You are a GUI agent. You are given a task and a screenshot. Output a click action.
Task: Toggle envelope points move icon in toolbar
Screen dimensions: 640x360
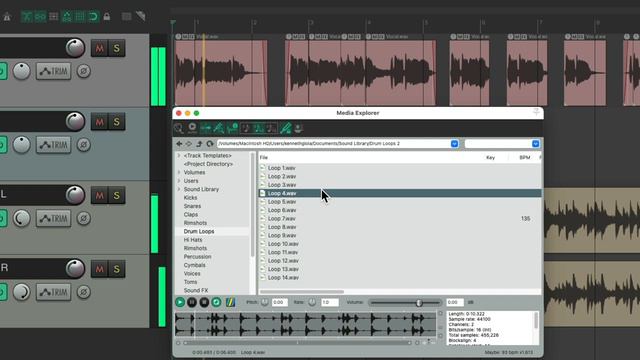[x=67, y=17]
